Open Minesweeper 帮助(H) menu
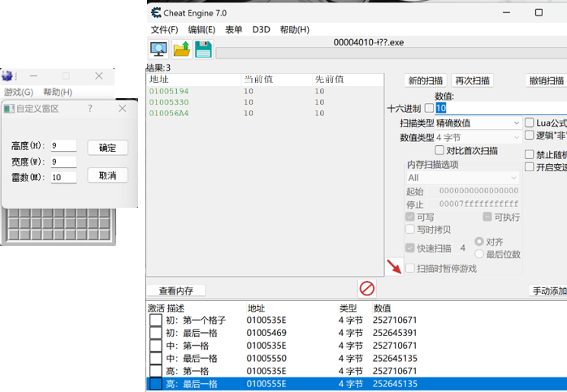The image size is (567, 392). 58,93
